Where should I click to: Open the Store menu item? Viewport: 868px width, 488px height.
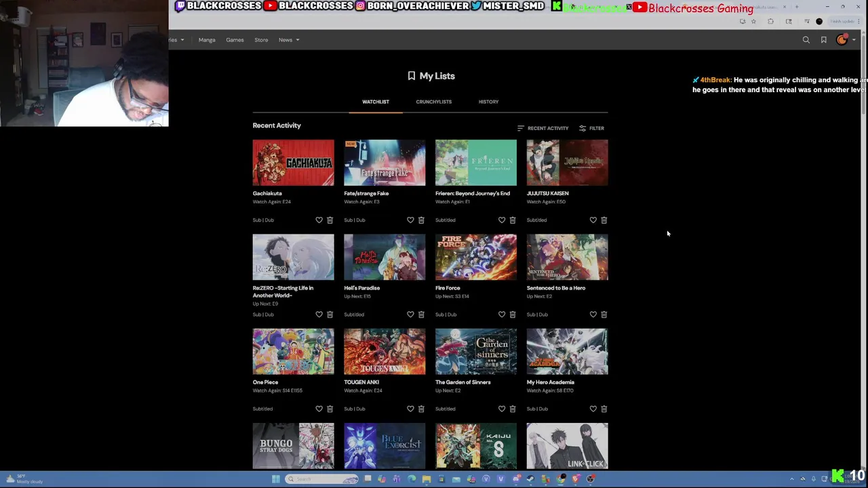pyautogui.click(x=261, y=40)
